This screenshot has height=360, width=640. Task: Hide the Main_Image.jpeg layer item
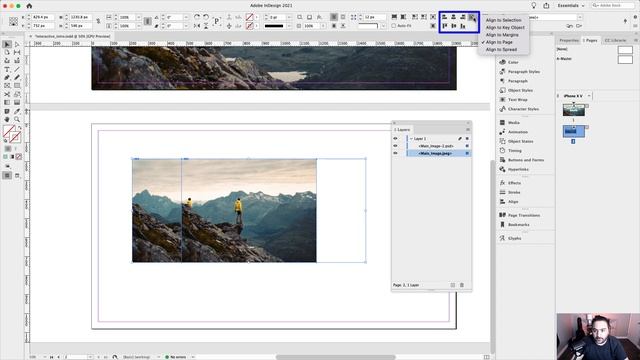point(395,153)
